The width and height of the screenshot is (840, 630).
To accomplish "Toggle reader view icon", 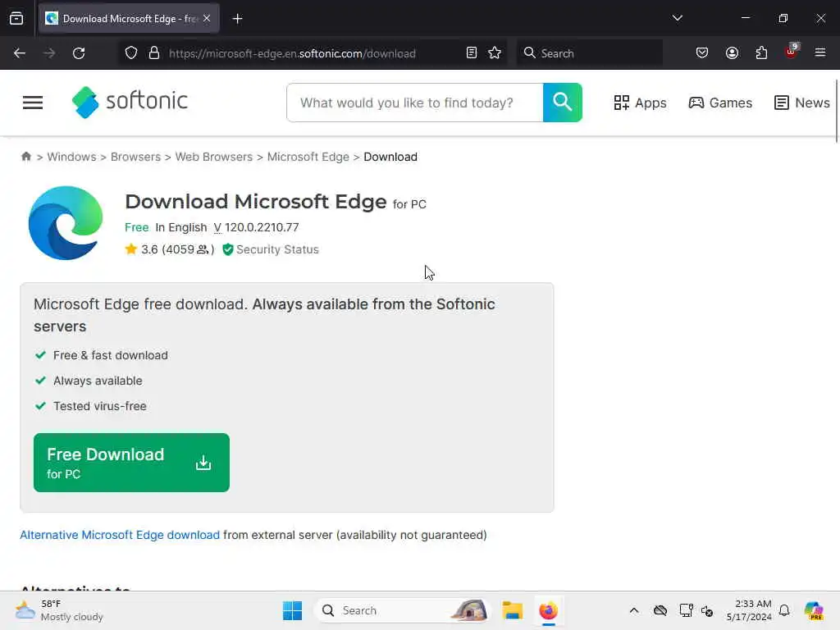I will tap(472, 53).
